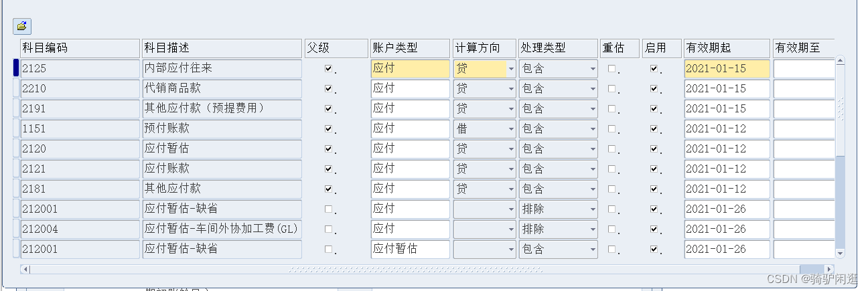This screenshot has width=868, height=291.
Task: Disable 启用 for 其他应付款 row 2181
Action: click(x=654, y=189)
